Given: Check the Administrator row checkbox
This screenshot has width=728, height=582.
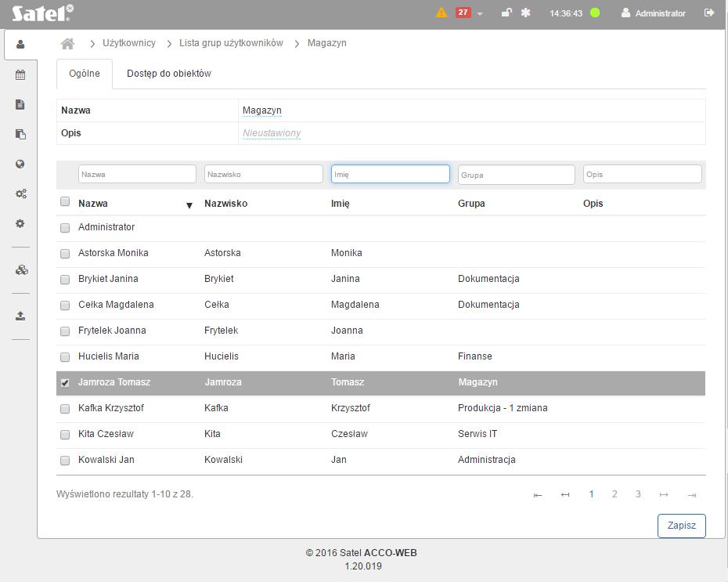Looking at the screenshot, I should point(65,228).
